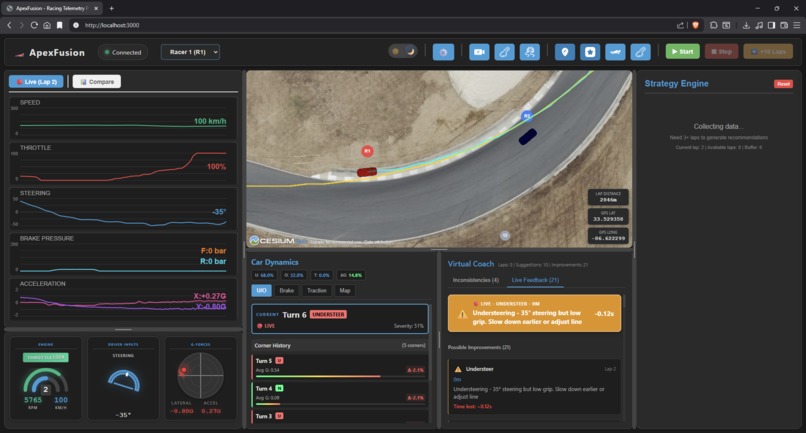This screenshot has width=806, height=433.
Task: Open the browser hamburger menu
Action: 797,25
